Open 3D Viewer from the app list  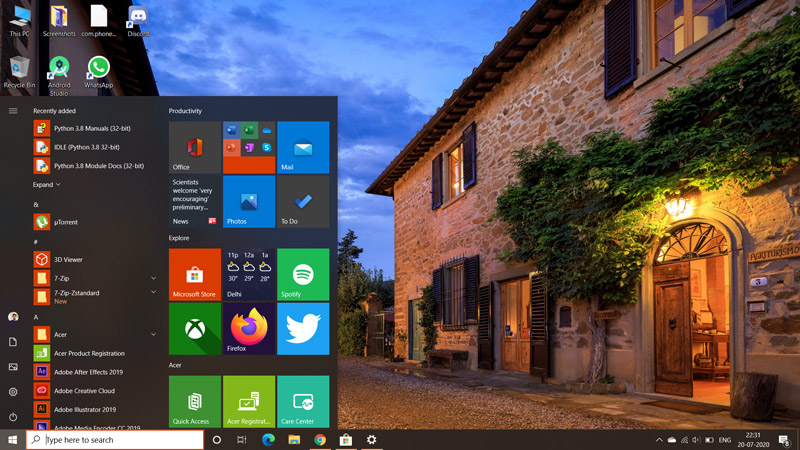tap(95, 260)
